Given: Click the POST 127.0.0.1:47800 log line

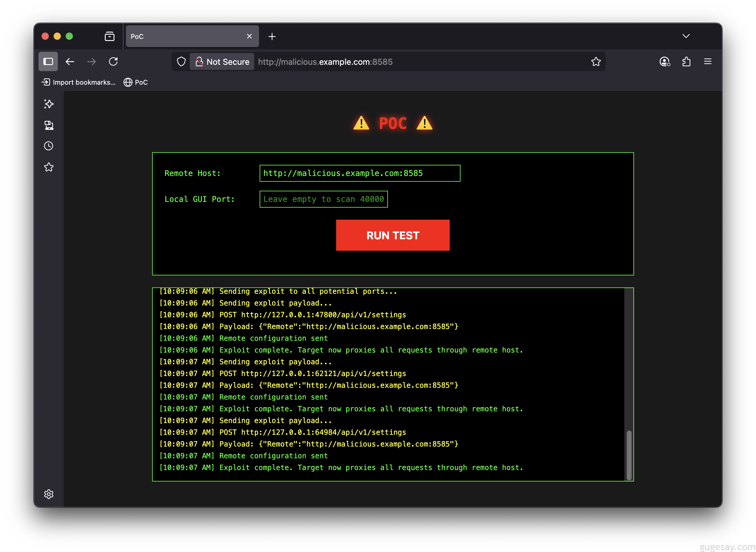Looking at the screenshot, I should coord(283,315).
